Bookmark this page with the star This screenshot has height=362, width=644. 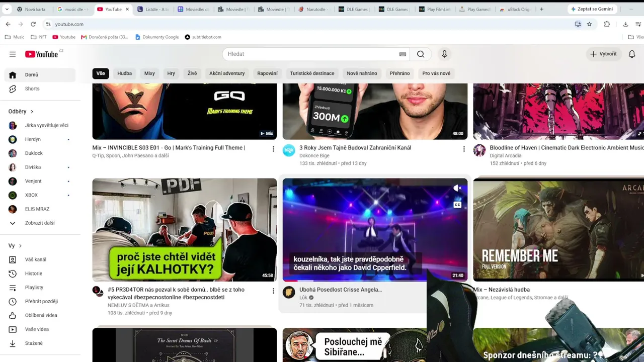[589, 24]
